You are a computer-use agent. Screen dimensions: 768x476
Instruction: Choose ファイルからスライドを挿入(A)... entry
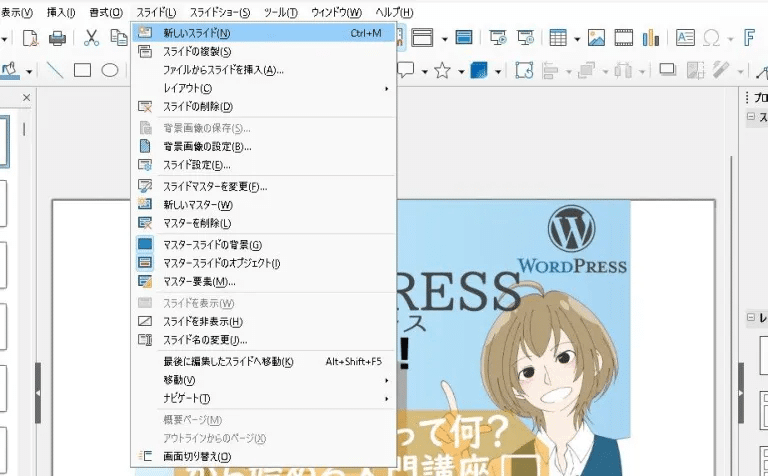265,70
